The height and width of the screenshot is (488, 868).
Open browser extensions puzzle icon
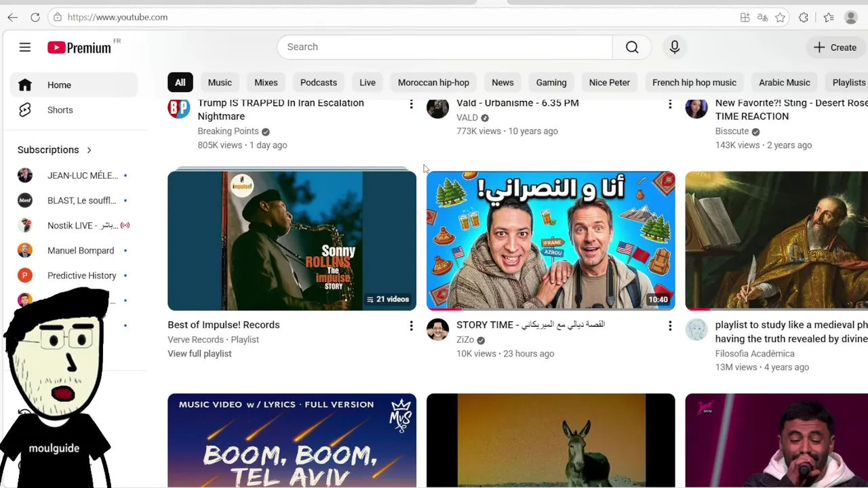tap(804, 18)
